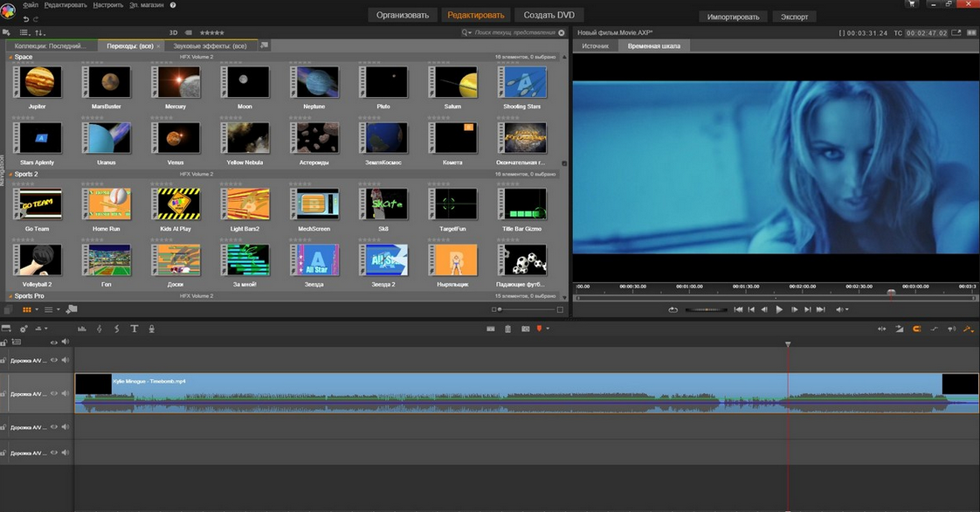Click the 3D filter icon
Image resolution: width=980 pixels, height=512 pixels.
coord(173,32)
